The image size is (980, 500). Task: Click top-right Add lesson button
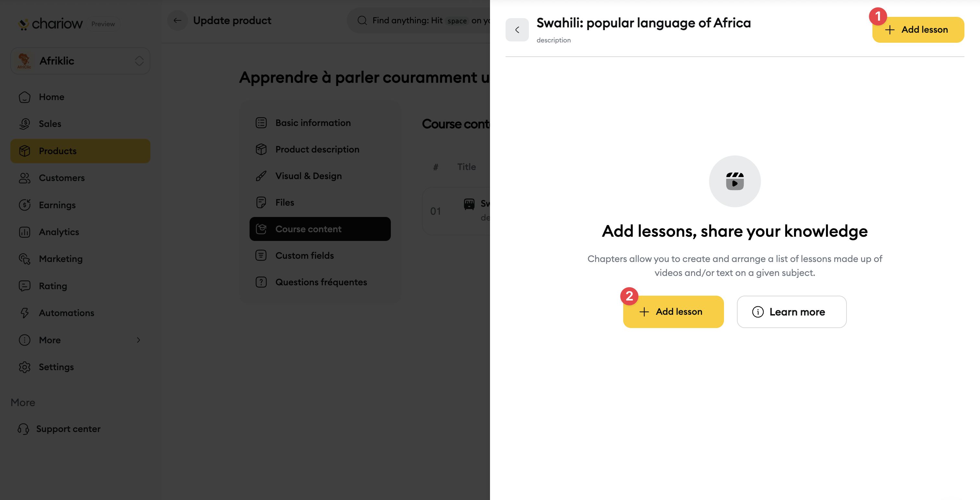[918, 30]
